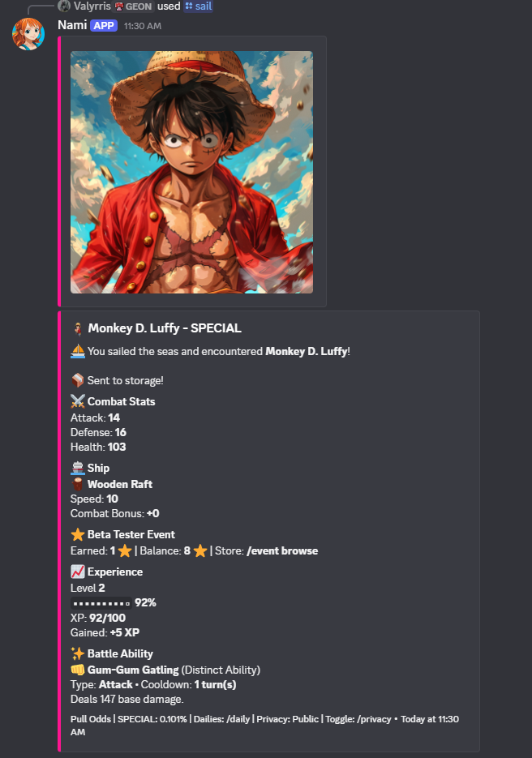Click the /event browse command text
Viewport: 532px width, 758px height.
282,550
